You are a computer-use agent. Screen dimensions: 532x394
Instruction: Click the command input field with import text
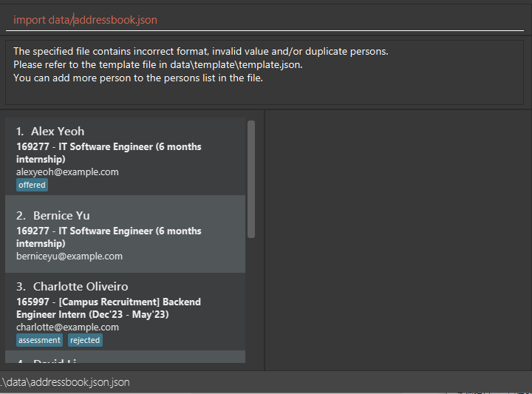[265, 20]
